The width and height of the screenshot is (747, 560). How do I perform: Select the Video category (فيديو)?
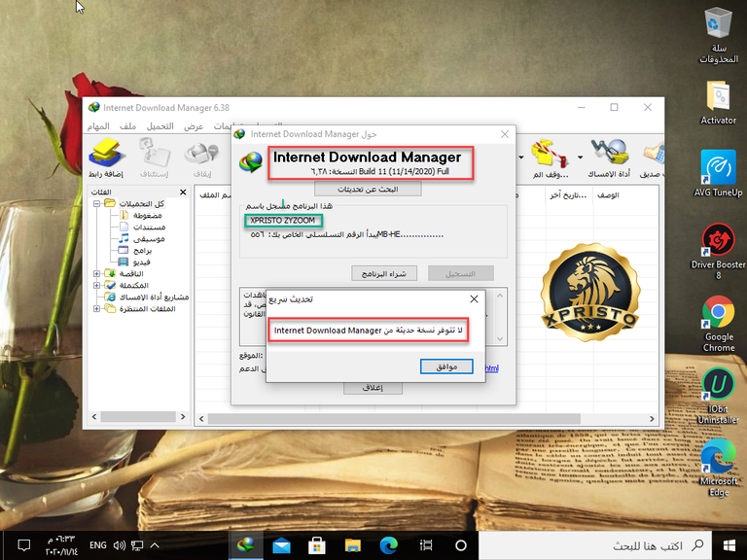pyautogui.click(x=141, y=262)
